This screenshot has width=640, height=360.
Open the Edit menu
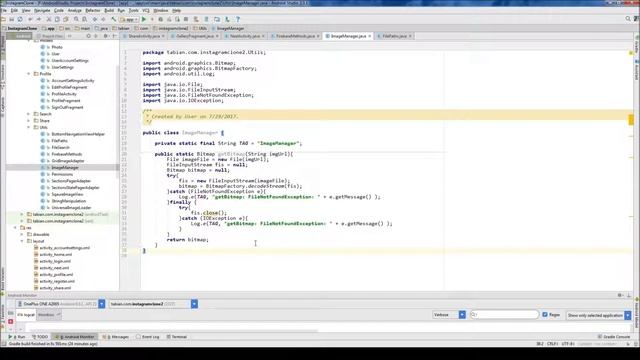[x=14, y=10]
